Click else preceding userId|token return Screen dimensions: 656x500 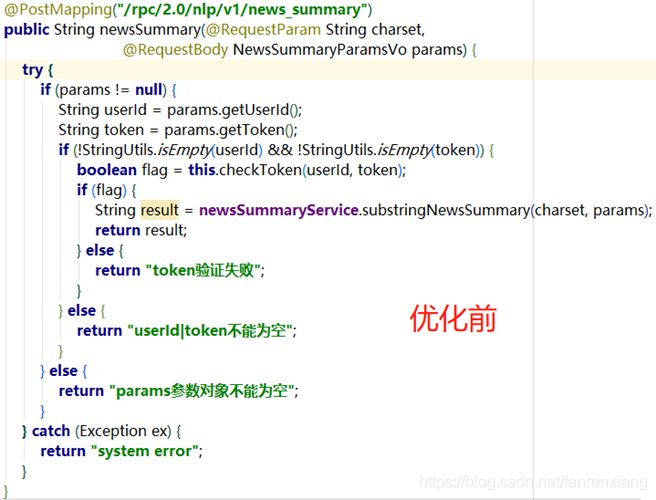tap(82, 310)
